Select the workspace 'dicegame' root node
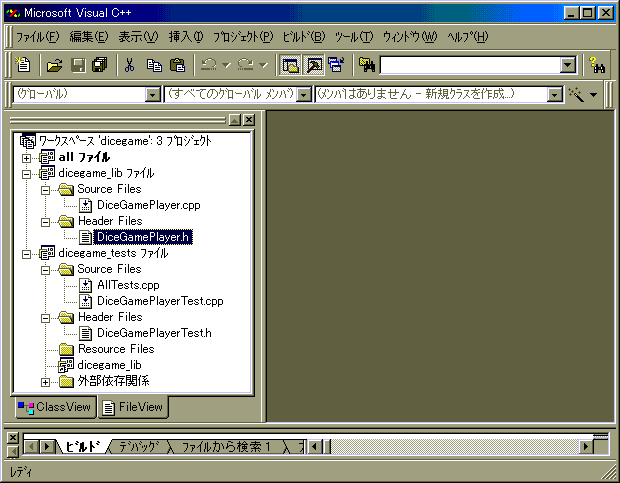This screenshot has height=483, width=620. (x=125, y=141)
